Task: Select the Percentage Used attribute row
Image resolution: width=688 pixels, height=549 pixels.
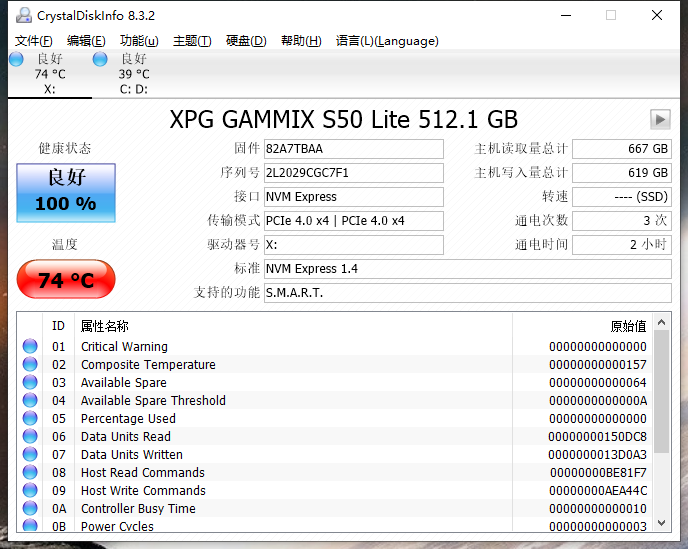Action: click(335, 418)
